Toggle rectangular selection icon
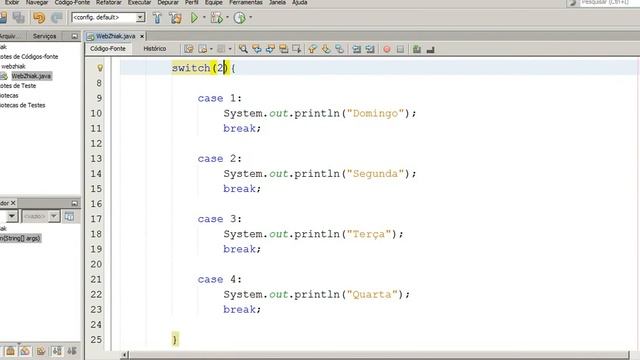 297,49
